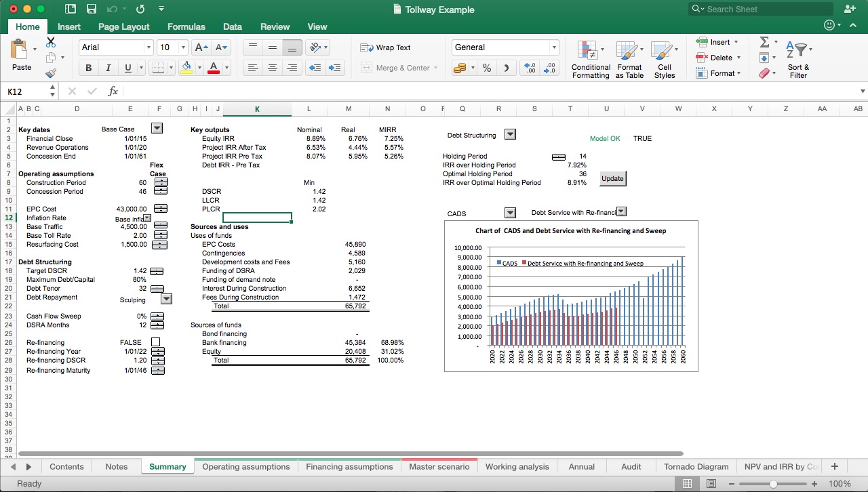The width and height of the screenshot is (868, 492).
Task: Click the AutoSum icon
Action: [766, 42]
